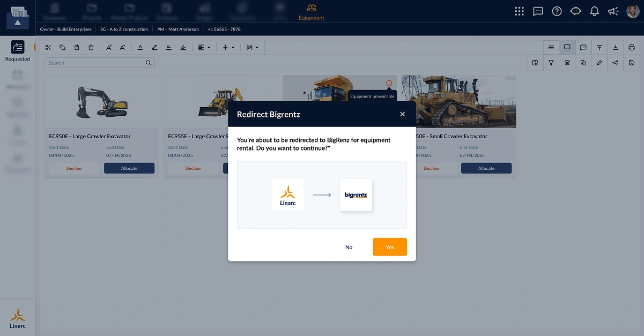Open the toolbar comments icon
This screenshot has height=336, width=644.
[583, 47]
